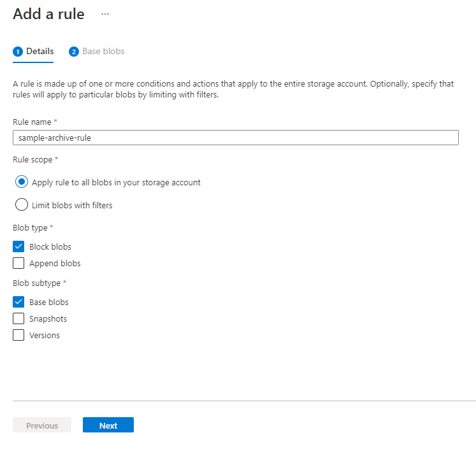Switch to the Details tab
The height and width of the screenshot is (449, 476).
40,52
